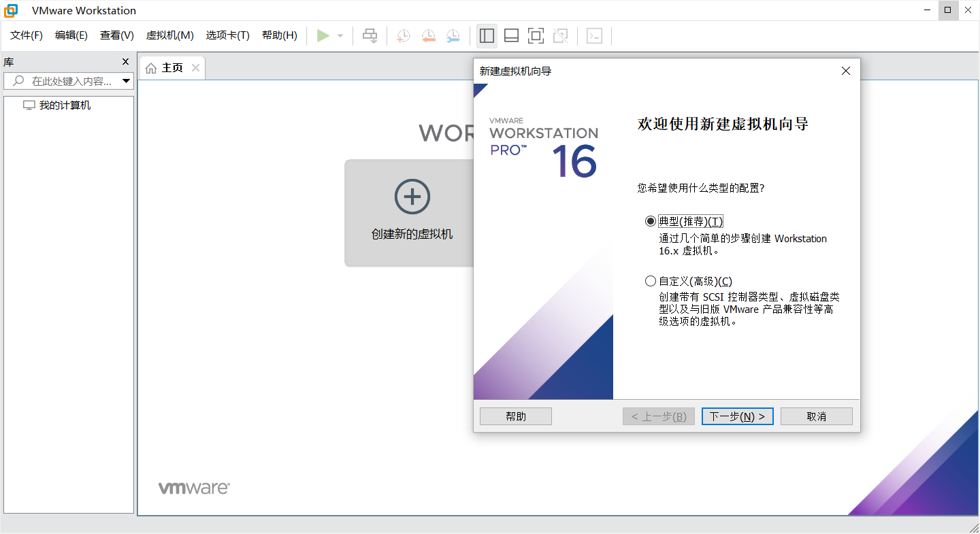Toggle the Show Library panel icon
Image resolution: width=980 pixels, height=534 pixels.
487,35
